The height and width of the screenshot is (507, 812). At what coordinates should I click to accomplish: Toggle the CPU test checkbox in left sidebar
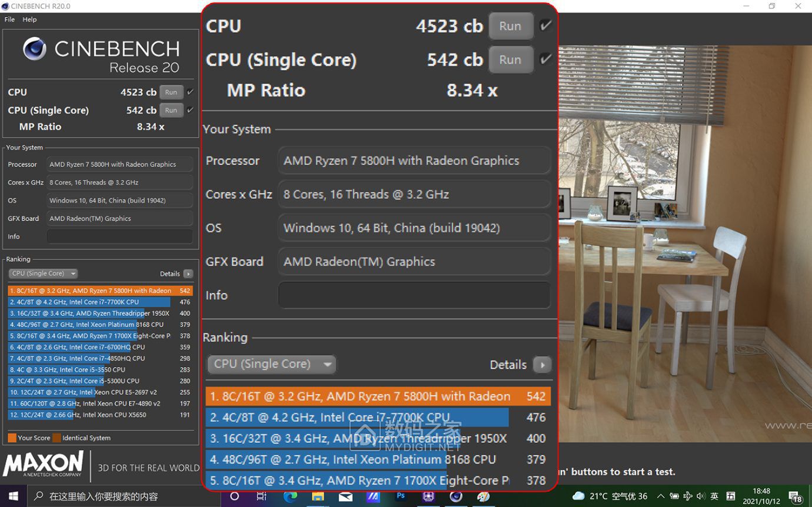tap(190, 92)
